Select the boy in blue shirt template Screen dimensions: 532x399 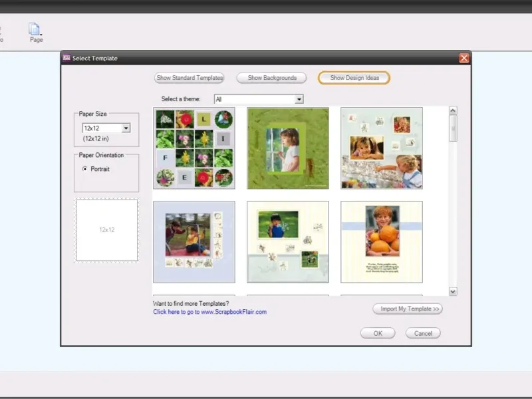pos(288,242)
